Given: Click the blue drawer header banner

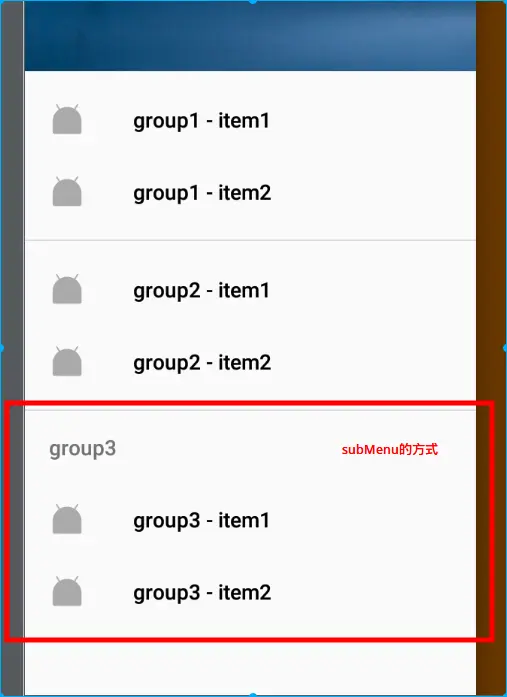Looking at the screenshot, I should point(250,36).
